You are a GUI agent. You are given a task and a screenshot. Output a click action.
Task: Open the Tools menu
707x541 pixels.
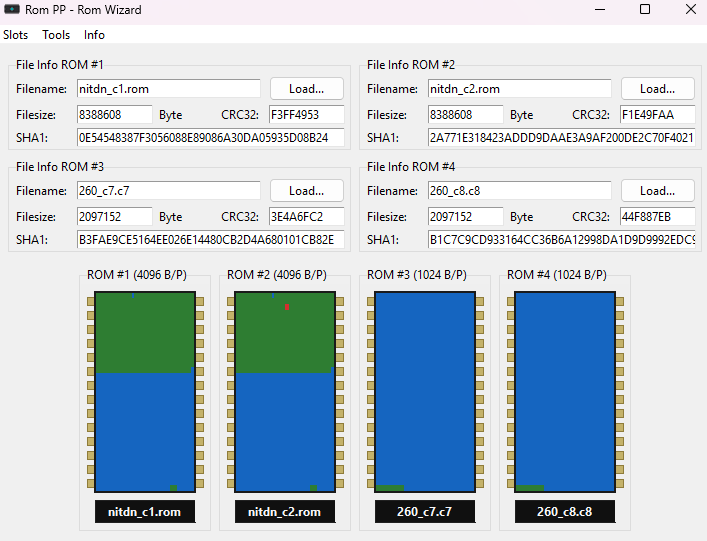56,35
